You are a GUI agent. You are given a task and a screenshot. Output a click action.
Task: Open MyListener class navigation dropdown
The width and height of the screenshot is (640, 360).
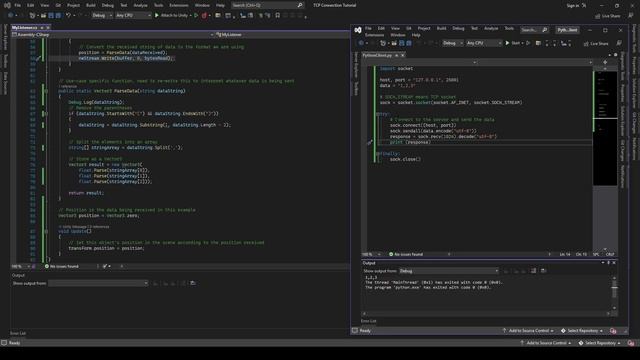(282, 35)
